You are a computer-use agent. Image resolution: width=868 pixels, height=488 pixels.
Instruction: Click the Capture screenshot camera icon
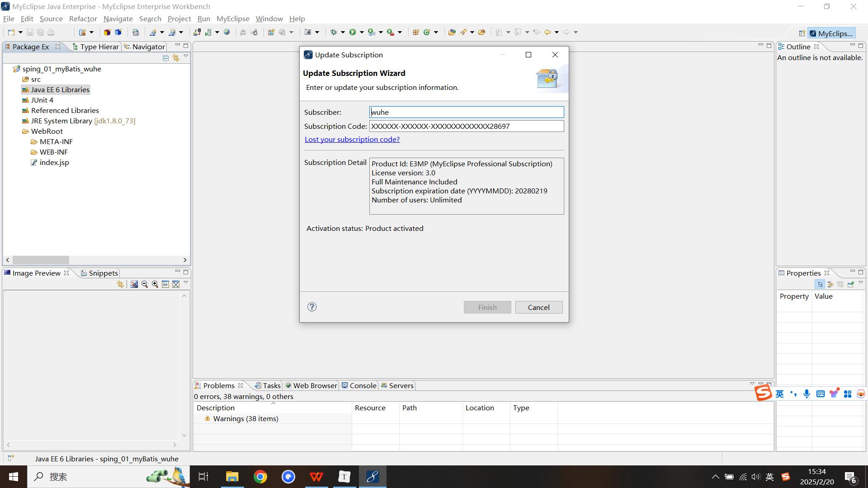tap(308, 32)
